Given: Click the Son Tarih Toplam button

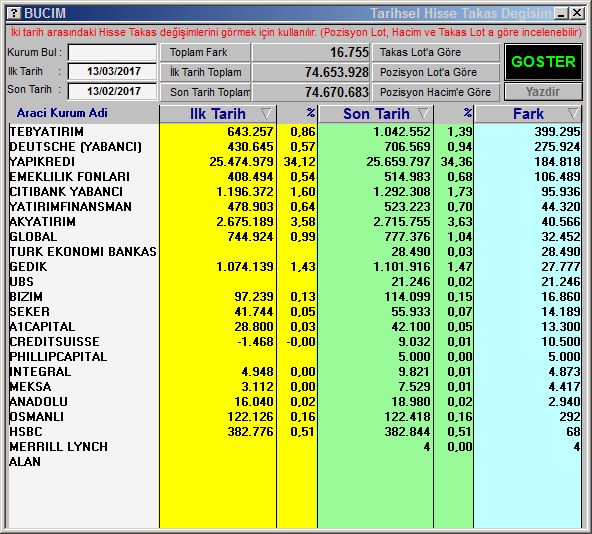Looking at the screenshot, I should coord(205,92).
